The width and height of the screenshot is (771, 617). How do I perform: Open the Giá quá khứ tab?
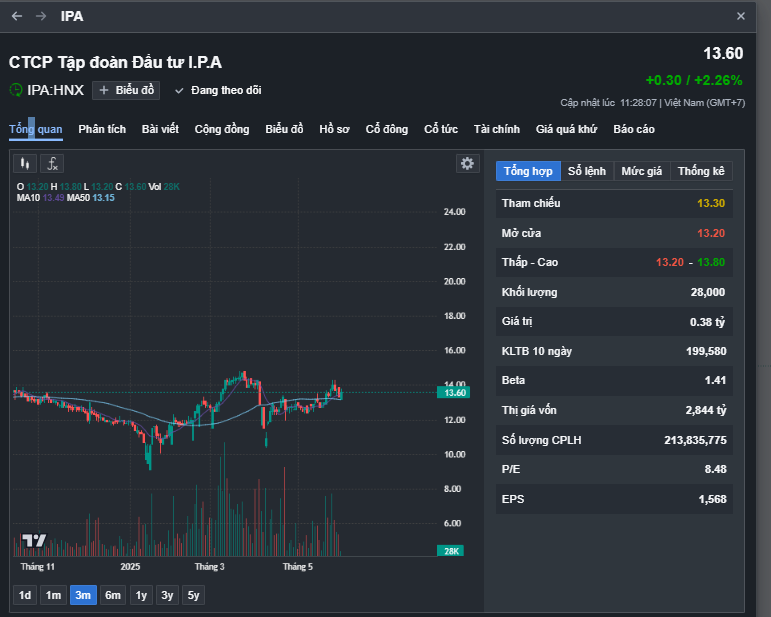(x=566, y=129)
